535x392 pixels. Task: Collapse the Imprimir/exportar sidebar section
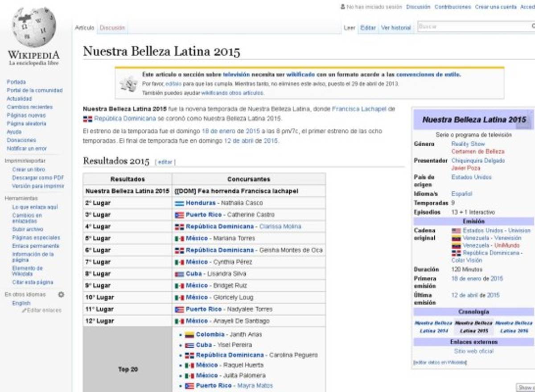click(25, 161)
